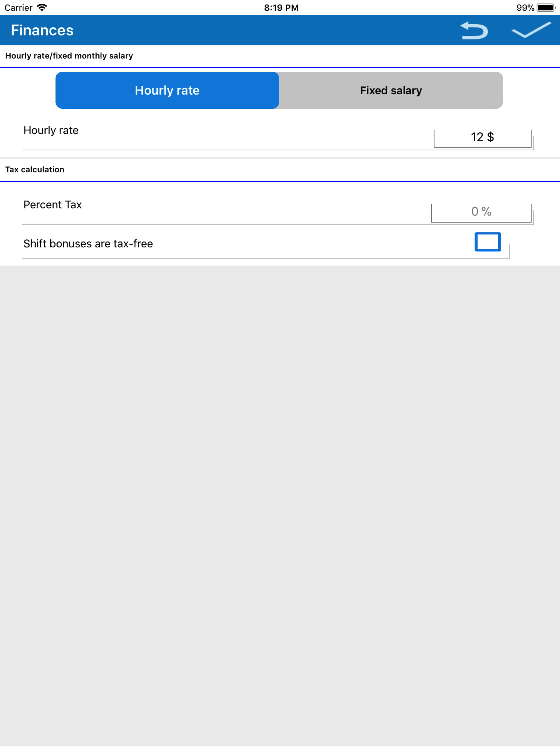Select the Hourly rate segment

coord(167,90)
